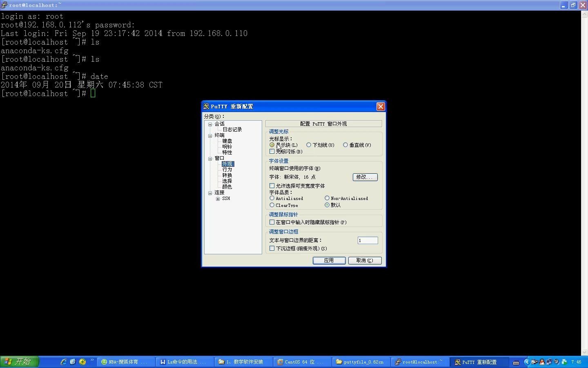Open 行为 settings in the tree
The image size is (588, 368).
tap(227, 170)
